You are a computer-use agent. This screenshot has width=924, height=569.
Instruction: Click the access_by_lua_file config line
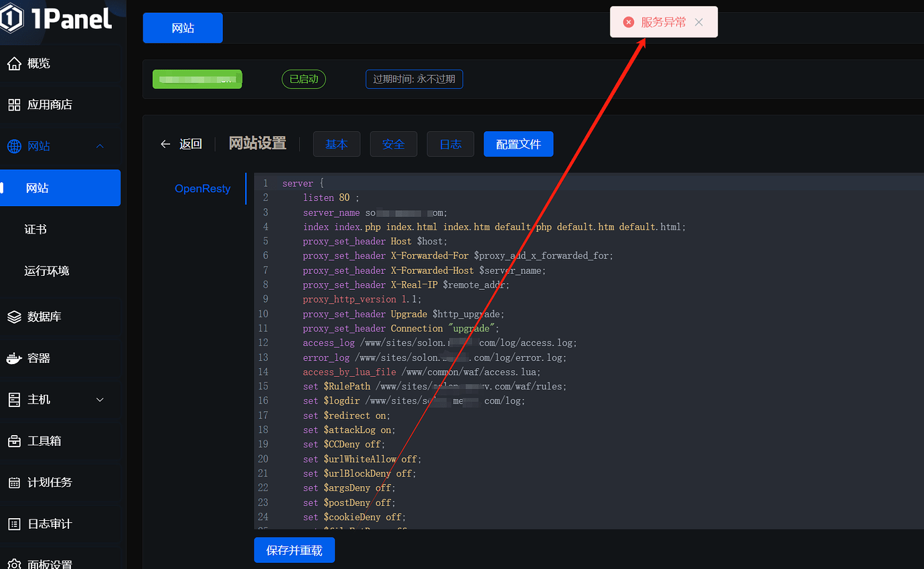(422, 372)
